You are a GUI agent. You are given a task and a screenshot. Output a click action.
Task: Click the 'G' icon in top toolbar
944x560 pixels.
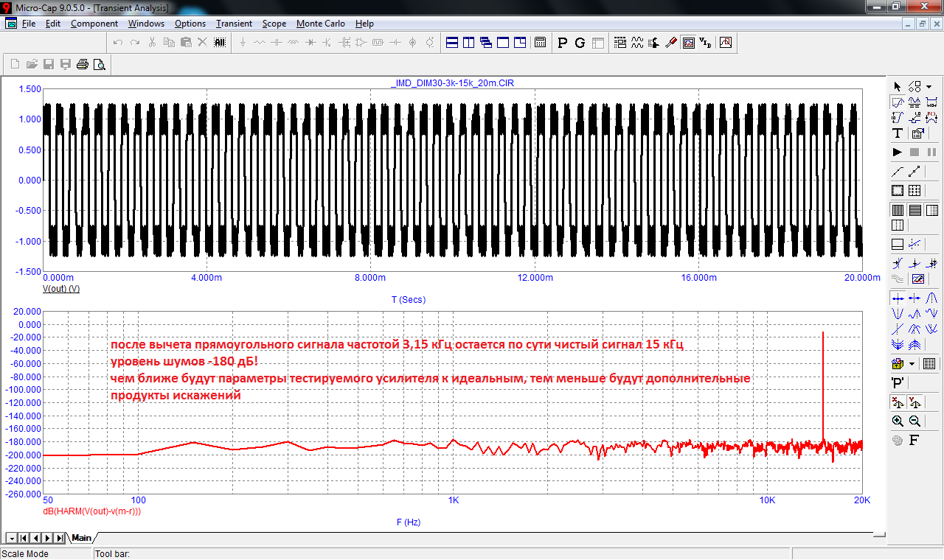point(580,43)
